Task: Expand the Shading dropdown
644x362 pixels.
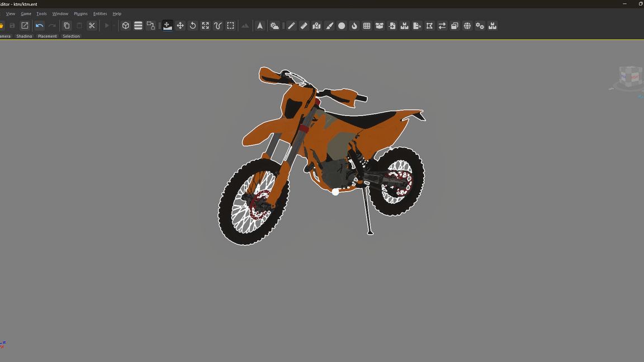Action: pyautogui.click(x=24, y=36)
